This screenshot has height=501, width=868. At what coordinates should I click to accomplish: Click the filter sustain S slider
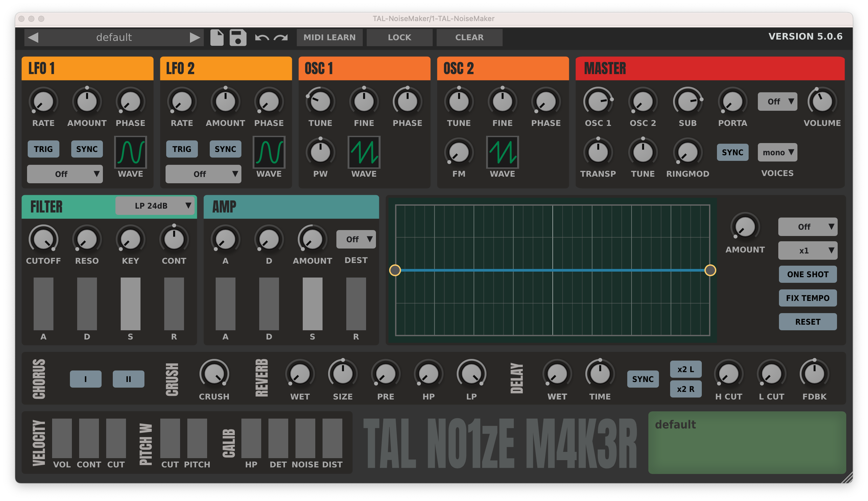tap(131, 304)
